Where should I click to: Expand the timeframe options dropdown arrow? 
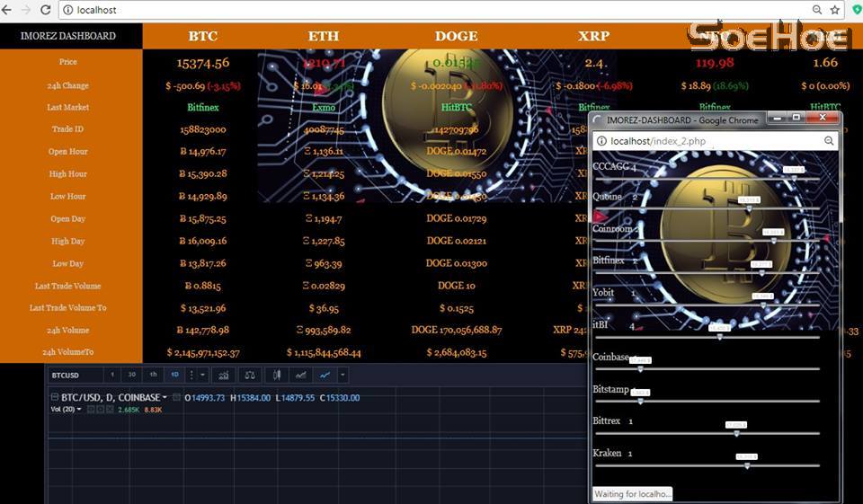click(202, 375)
